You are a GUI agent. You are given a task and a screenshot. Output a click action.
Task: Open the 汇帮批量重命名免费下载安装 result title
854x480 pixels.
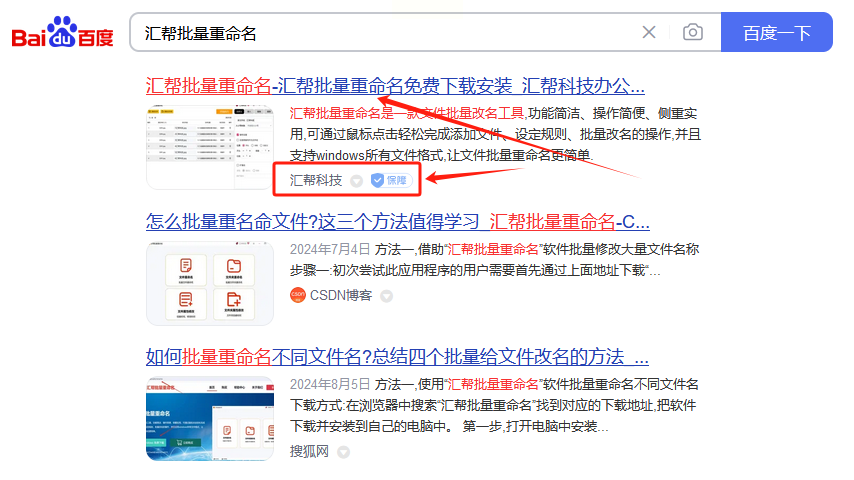click(395, 86)
